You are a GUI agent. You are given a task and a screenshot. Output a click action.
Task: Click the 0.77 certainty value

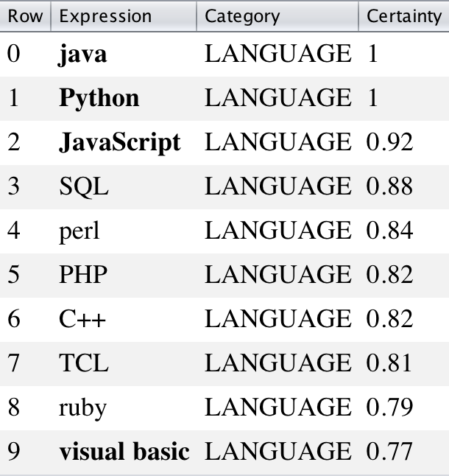point(389,451)
